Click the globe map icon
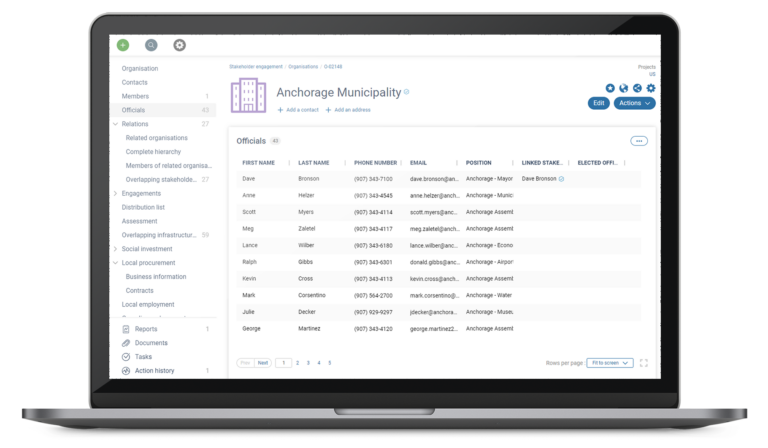 (x=624, y=88)
